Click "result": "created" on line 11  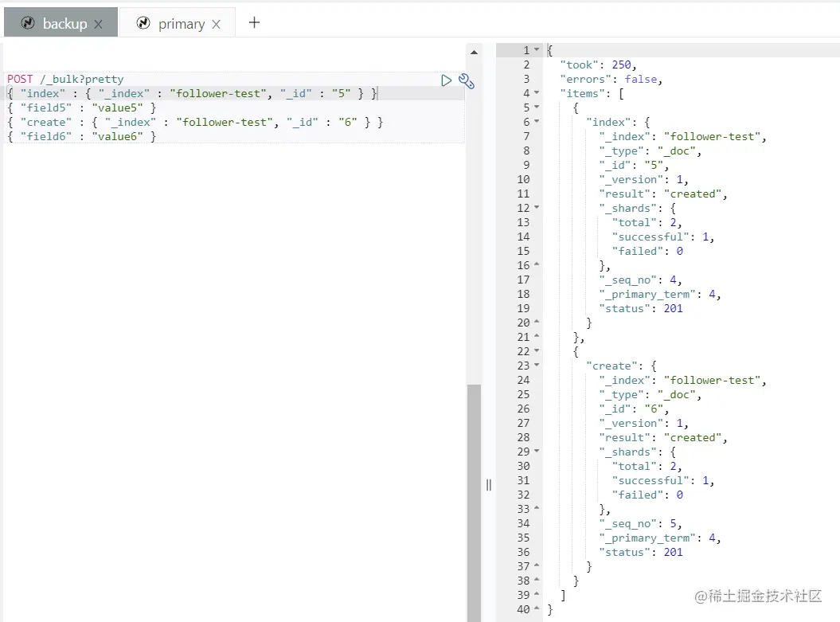click(663, 194)
